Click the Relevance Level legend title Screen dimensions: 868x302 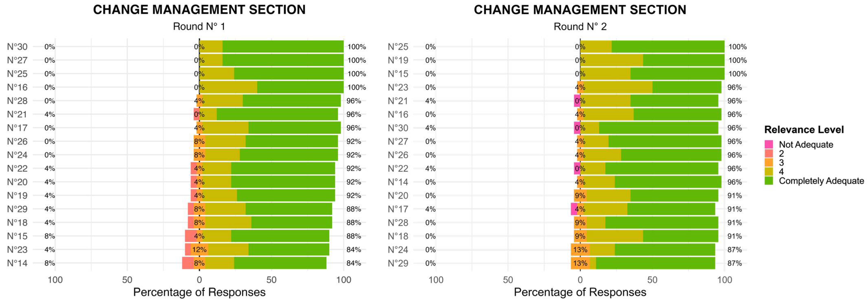[804, 129]
